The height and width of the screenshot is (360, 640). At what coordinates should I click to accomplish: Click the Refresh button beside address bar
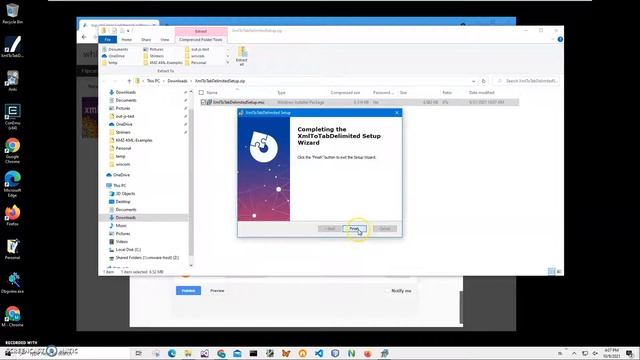[x=483, y=81]
